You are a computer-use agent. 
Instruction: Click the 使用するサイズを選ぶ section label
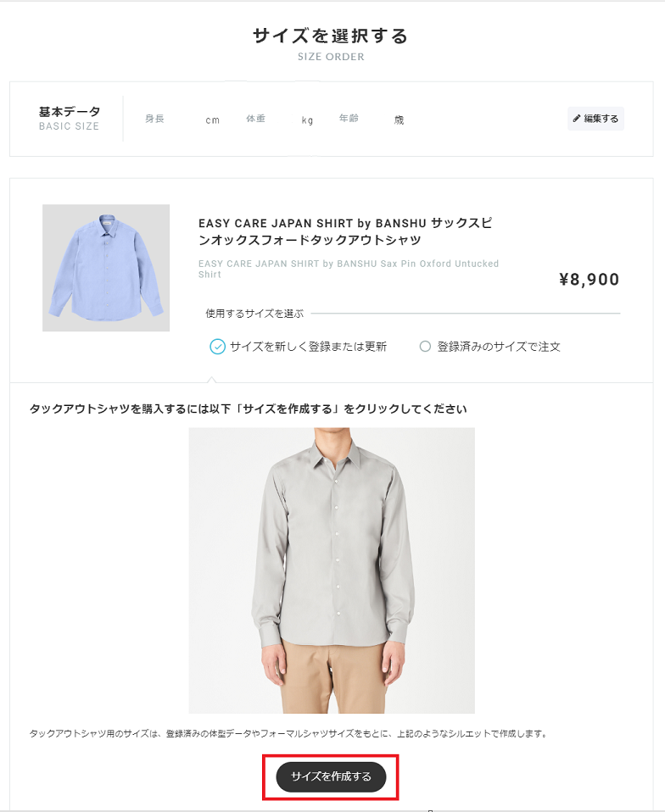(254, 314)
